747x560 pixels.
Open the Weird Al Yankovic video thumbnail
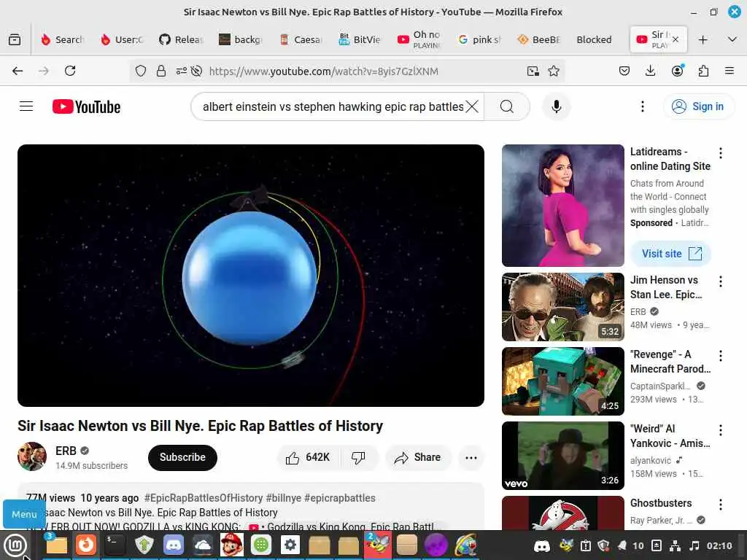point(562,455)
